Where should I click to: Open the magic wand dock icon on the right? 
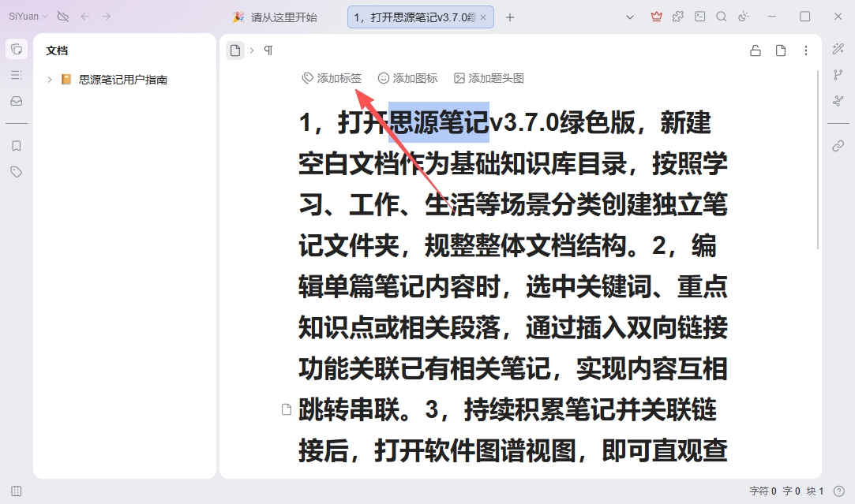click(x=838, y=49)
